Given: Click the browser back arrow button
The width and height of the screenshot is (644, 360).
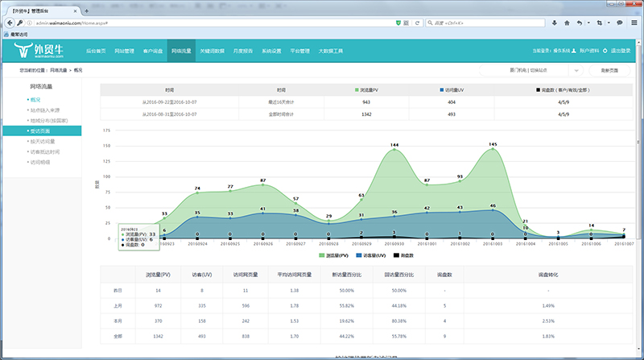Looking at the screenshot, I should [8, 23].
